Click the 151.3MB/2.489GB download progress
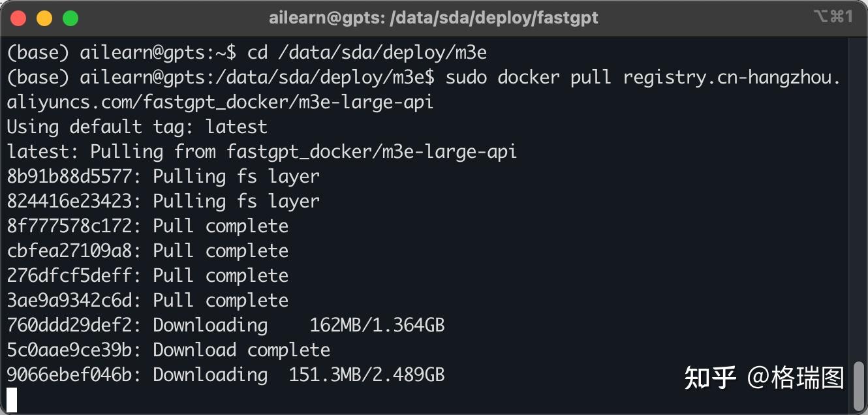This screenshot has height=415, width=868. pos(366,375)
